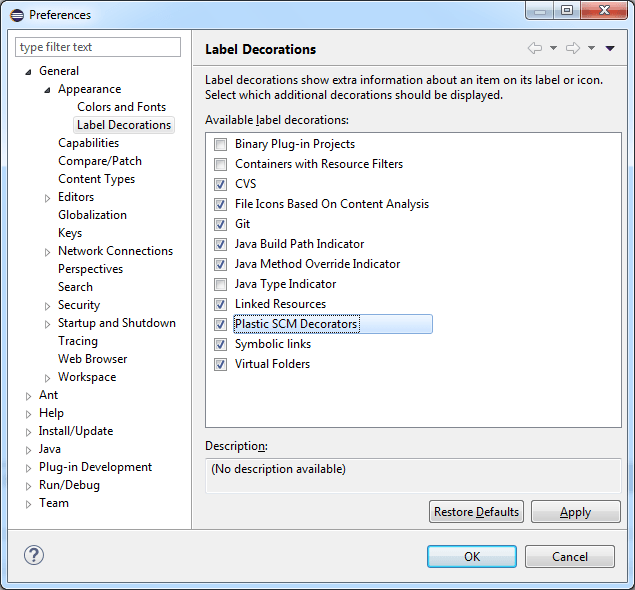Select the Git list entry label

coord(243,224)
